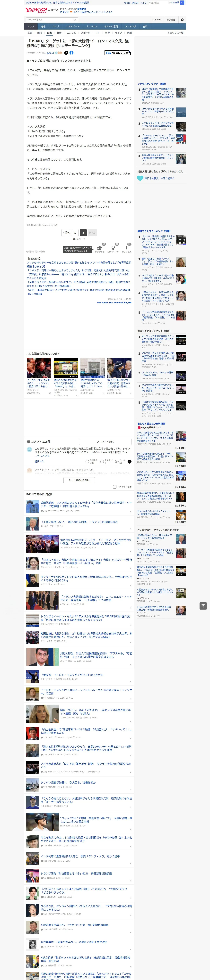Click the blue heart icon for 東日本大震災
This screenshot has width=210, height=980.
(140, 178)
